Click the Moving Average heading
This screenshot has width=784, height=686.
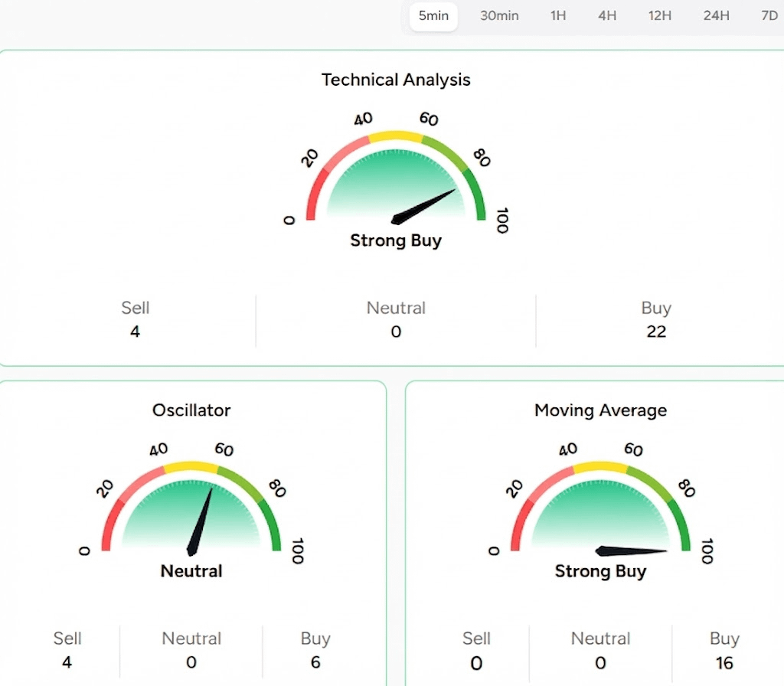[600, 410]
